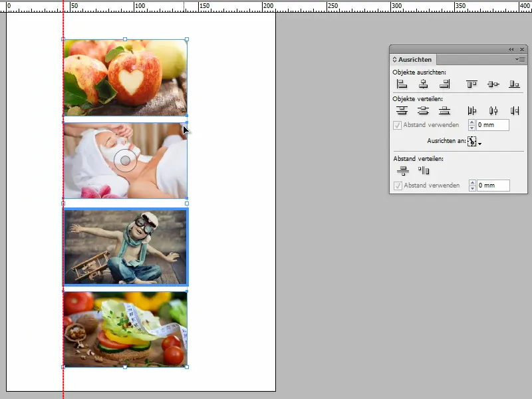Click the Abstand verteilen spacing value field
Image resolution: width=532 pixels, height=399 pixels.
click(x=493, y=186)
